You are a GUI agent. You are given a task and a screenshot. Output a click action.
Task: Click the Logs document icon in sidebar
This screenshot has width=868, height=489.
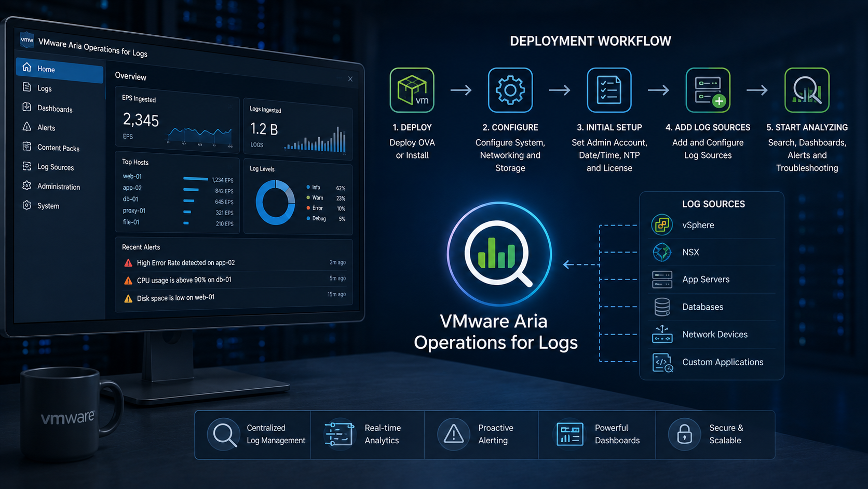(27, 87)
